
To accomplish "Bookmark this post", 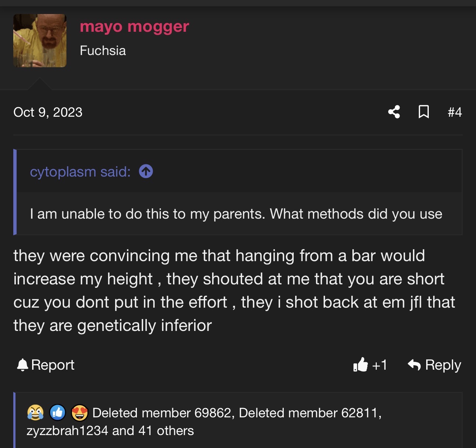I will click(424, 112).
